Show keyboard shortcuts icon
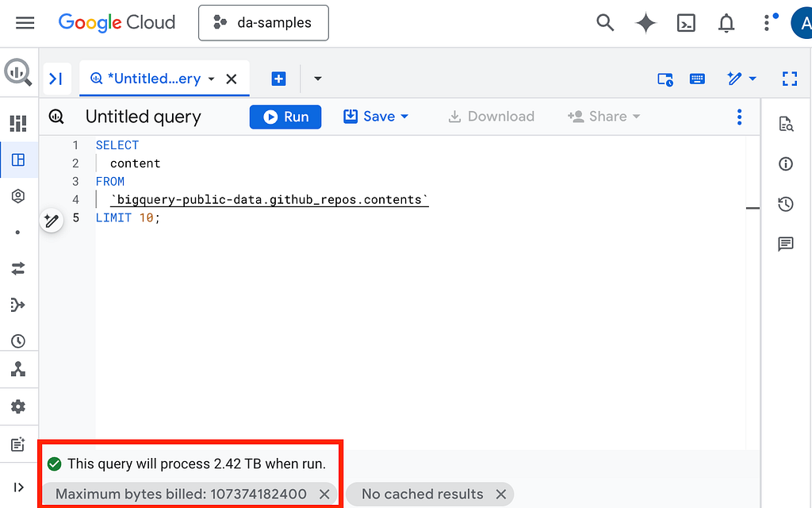This screenshot has height=508, width=812. 697,79
